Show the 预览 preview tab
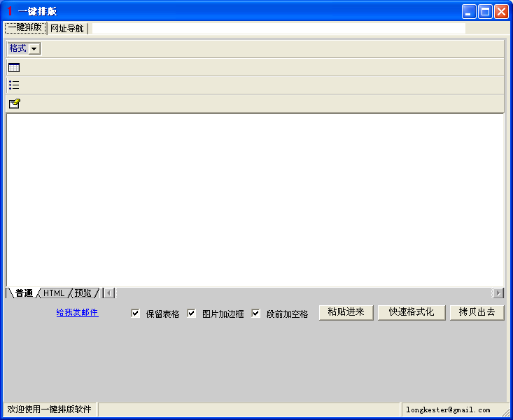The image size is (513, 420). tap(83, 293)
